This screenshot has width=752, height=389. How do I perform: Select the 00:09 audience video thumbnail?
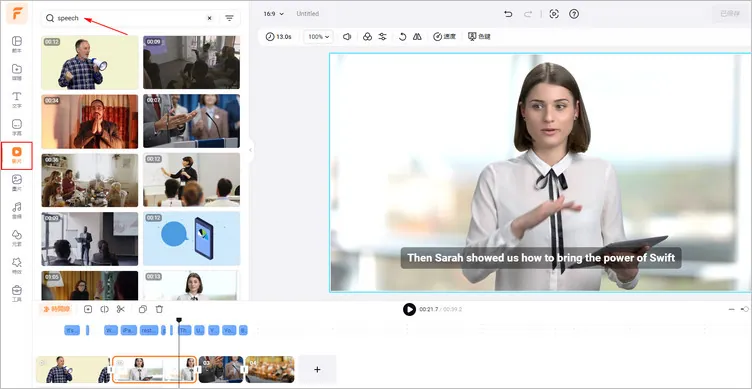tap(191, 62)
